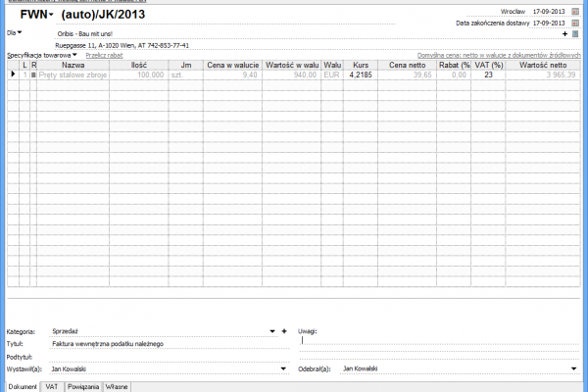Click the plus icon to add contractor
Viewport: 588px width, 392px height.
[564, 33]
